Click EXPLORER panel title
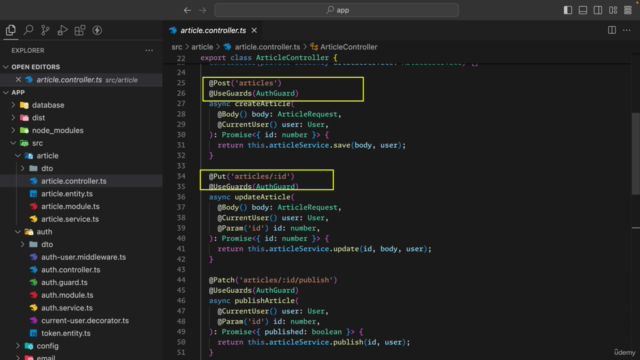This screenshot has height=360, width=640. 28,51
